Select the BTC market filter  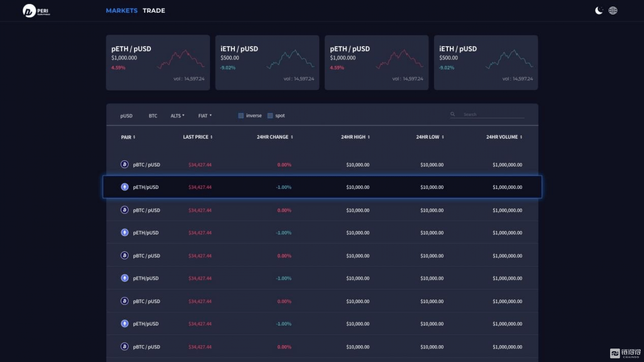153,116
